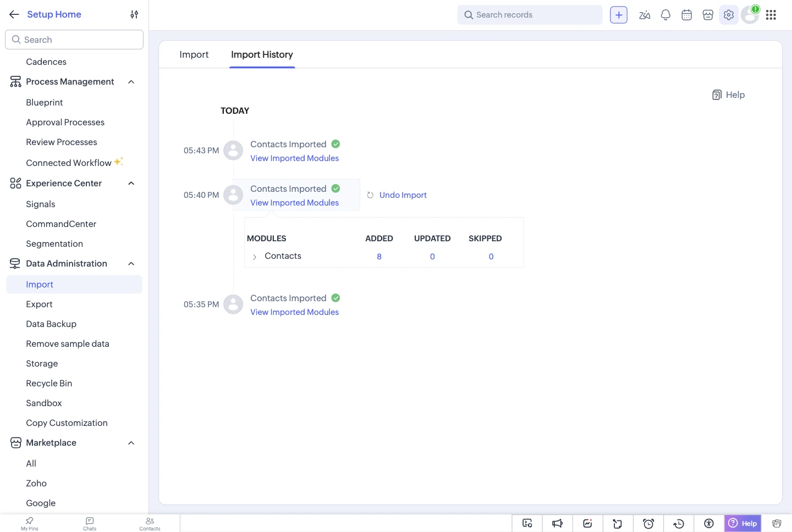792x532 pixels.
Task: Click the blue plus create button
Action: pos(619,15)
